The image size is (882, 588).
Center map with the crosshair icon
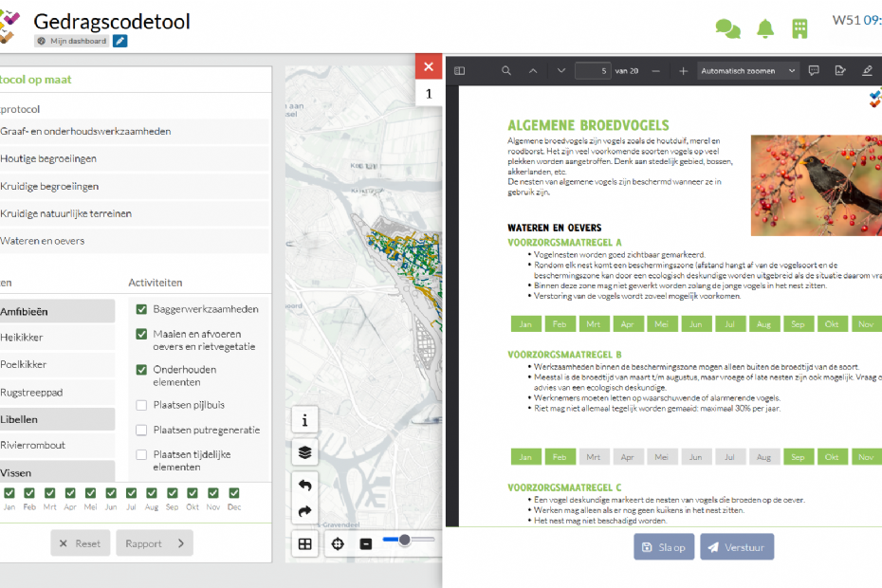point(337,543)
